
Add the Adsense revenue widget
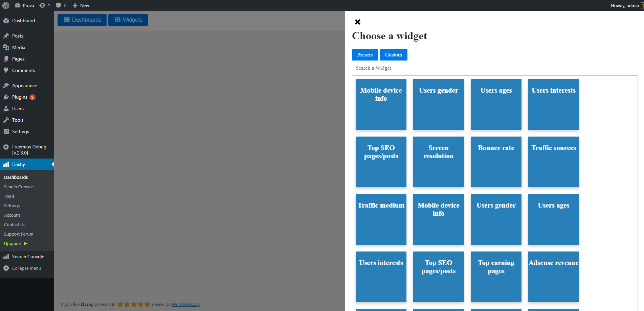(554, 277)
